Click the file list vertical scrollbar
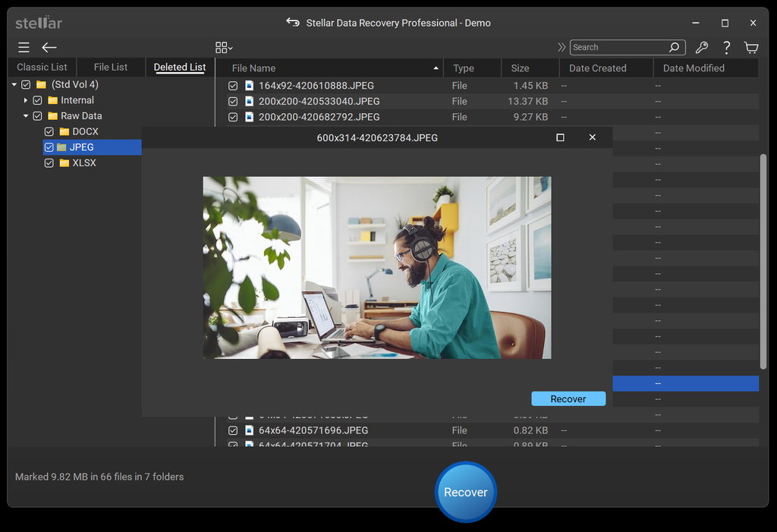The height and width of the screenshot is (532, 777). [x=763, y=262]
